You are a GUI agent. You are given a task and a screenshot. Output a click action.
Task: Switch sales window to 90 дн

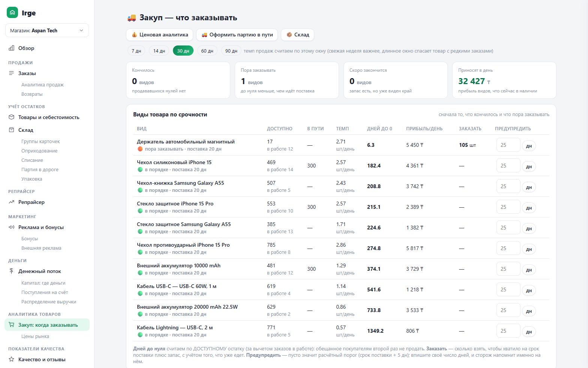tap(231, 51)
